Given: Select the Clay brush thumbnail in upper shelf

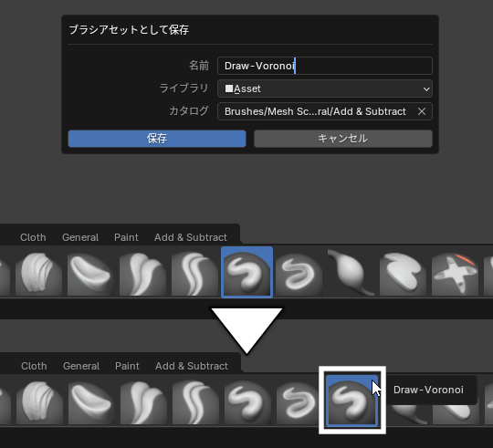Looking at the screenshot, I should pos(91,274).
